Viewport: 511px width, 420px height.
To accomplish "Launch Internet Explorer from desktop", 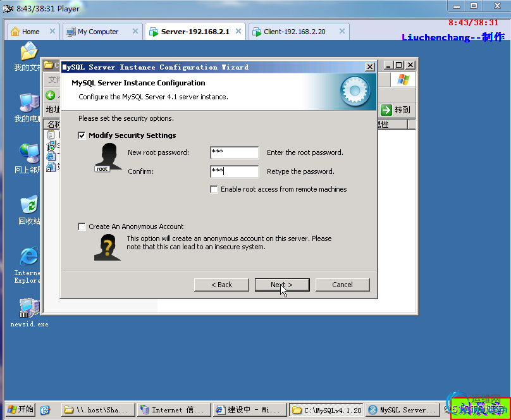I will click(x=28, y=266).
